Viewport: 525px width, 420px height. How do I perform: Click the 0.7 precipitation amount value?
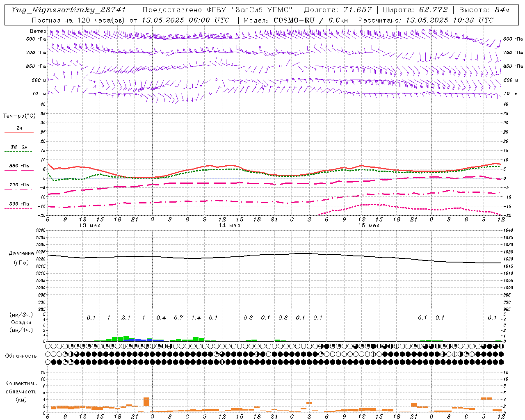(178, 318)
